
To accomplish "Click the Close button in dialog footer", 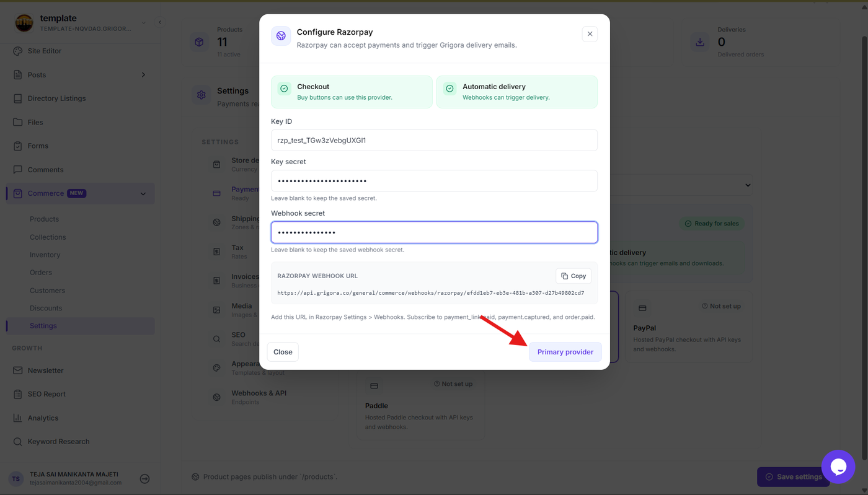I will click(283, 352).
